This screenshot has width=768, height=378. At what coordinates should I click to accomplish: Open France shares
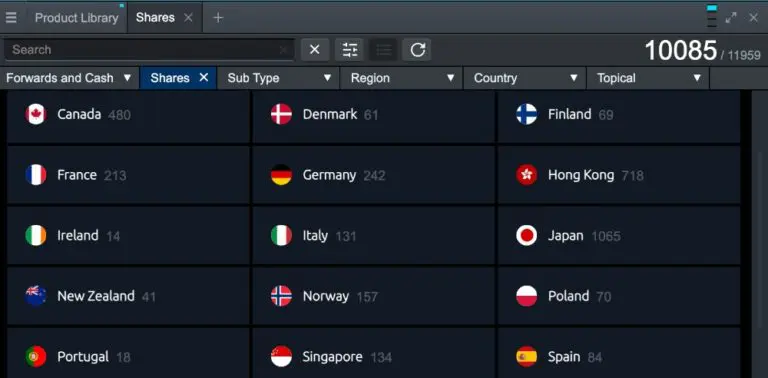tap(128, 175)
